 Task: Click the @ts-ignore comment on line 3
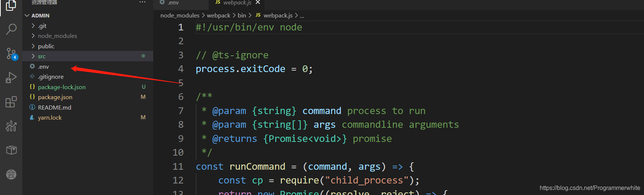(x=232, y=55)
